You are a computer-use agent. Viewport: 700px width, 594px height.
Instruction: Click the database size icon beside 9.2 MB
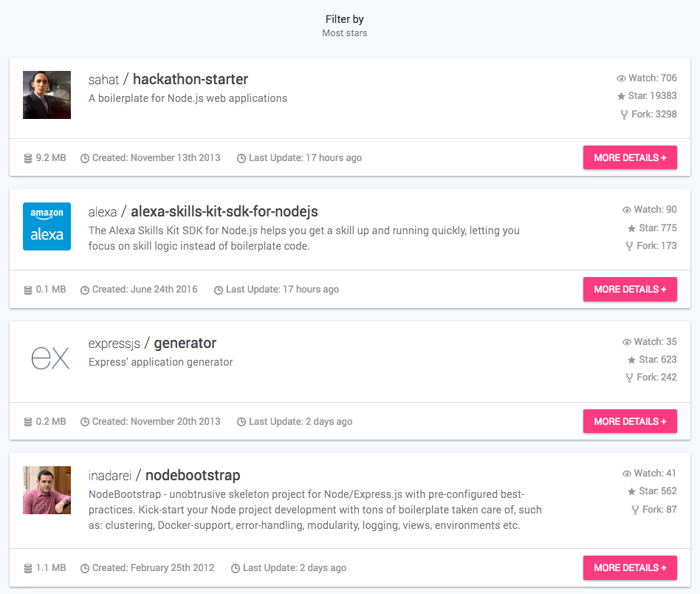pos(27,159)
